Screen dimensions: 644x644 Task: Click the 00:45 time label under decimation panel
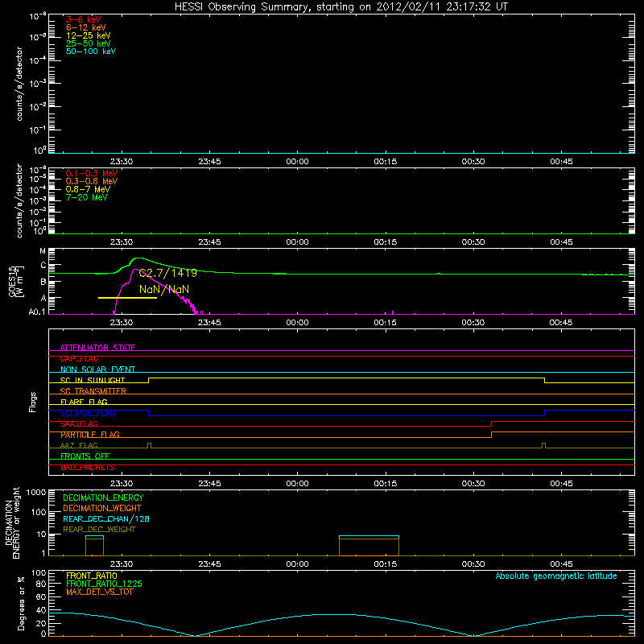click(x=561, y=564)
